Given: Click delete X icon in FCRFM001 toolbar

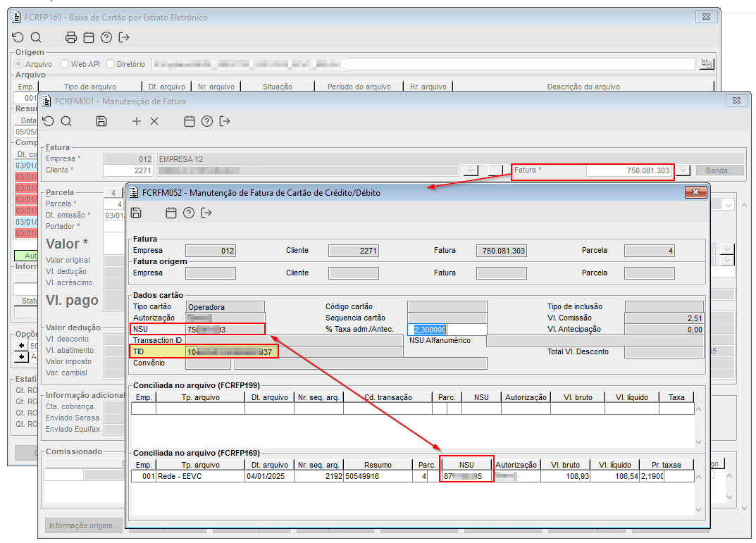Looking at the screenshot, I should pyautogui.click(x=154, y=121).
